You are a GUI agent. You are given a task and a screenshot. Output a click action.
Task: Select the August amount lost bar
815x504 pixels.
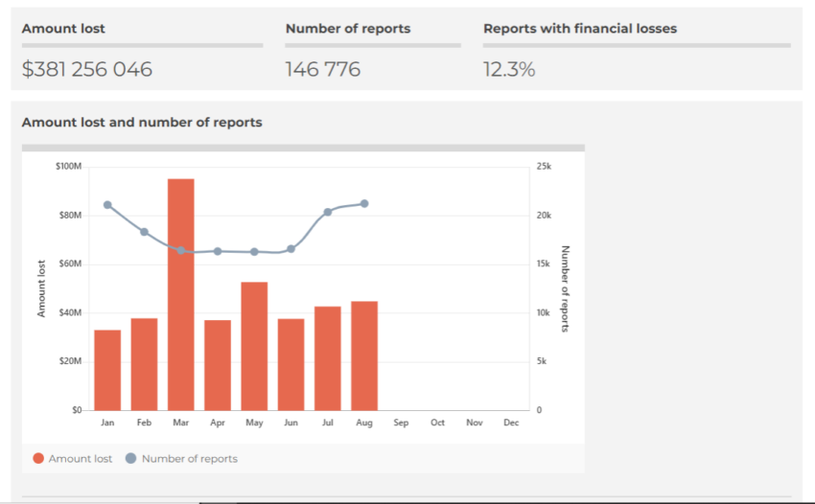coord(364,355)
